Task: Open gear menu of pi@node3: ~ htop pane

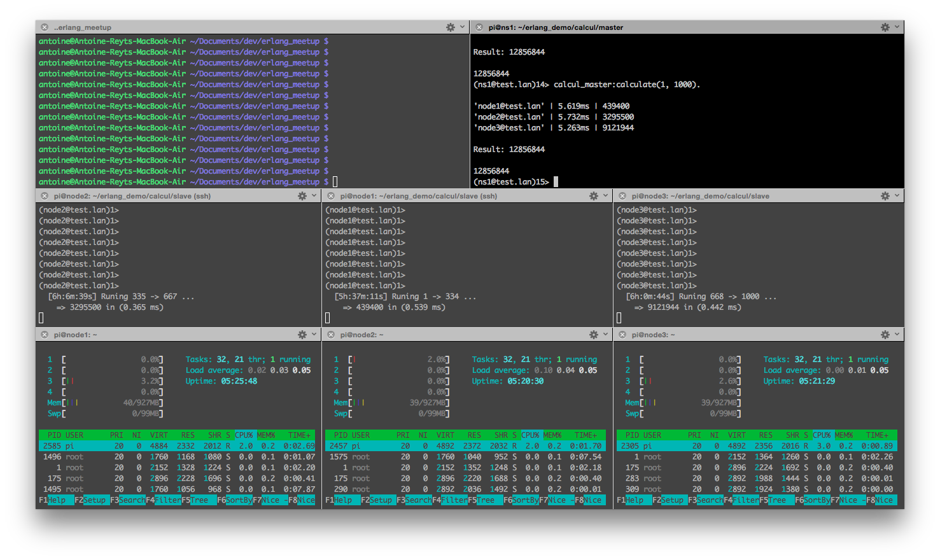Action: (885, 335)
